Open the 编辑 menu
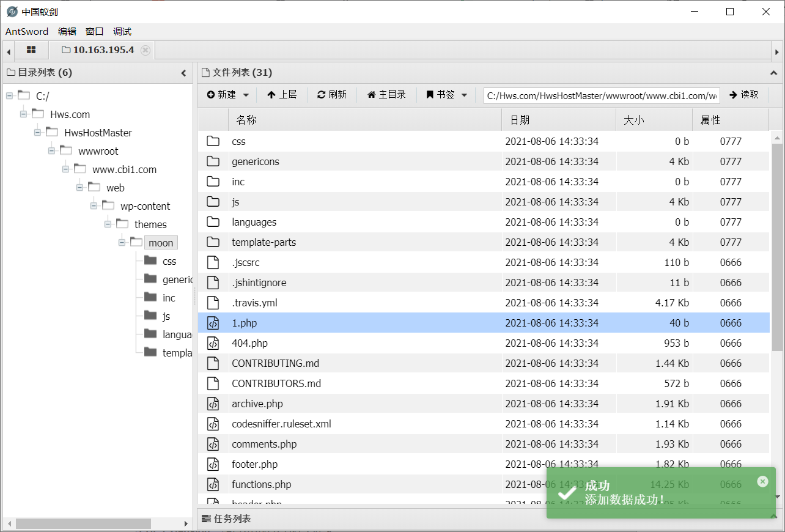The width and height of the screenshot is (785, 532). coord(67,32)
